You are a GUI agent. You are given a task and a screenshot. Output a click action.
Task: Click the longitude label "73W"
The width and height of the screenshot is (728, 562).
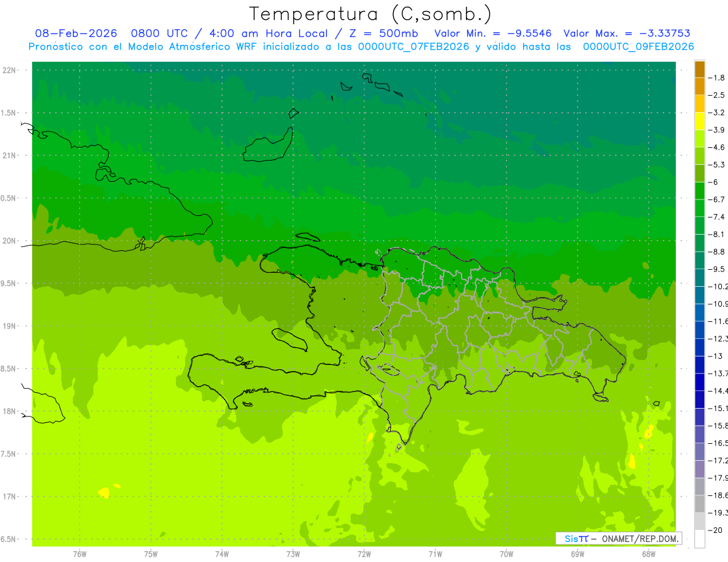pos(293,554)
